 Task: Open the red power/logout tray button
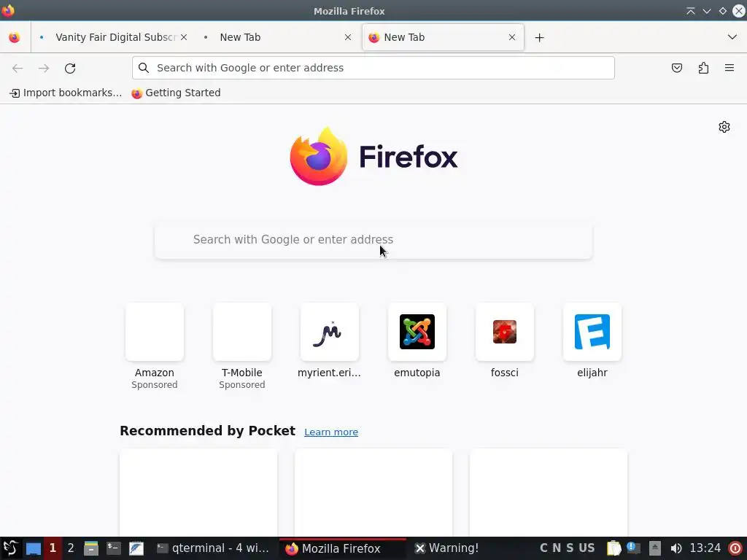(x=735, y=548)
